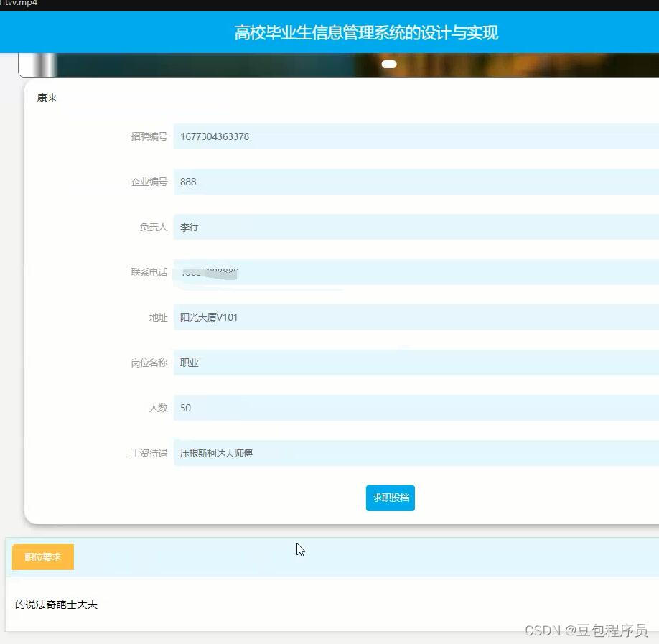Screen dimensions: 659x644
Task: Click the 招聘编号 form label
Action: [149, 136]
